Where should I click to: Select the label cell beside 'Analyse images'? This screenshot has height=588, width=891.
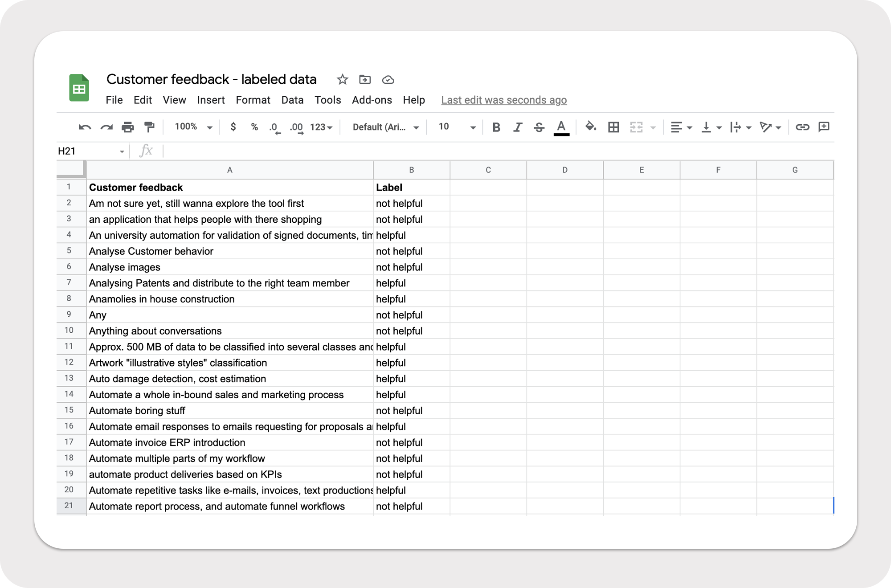[412, 267]
